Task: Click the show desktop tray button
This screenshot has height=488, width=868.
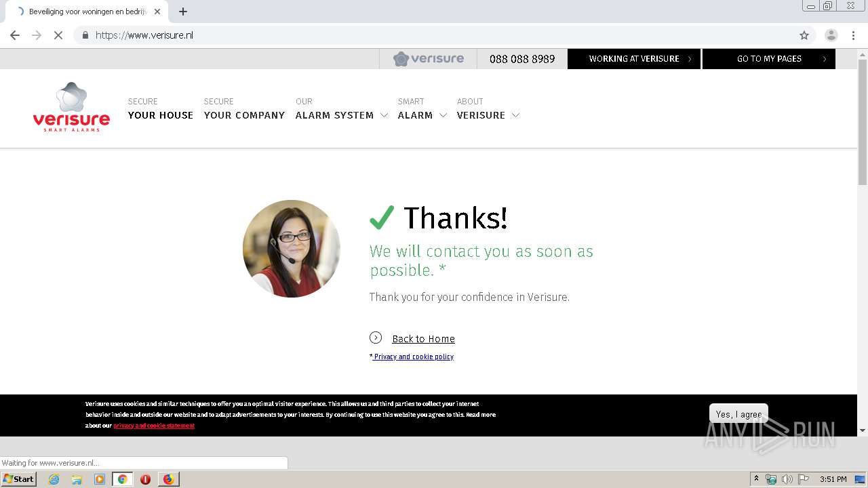Action: 861,479
